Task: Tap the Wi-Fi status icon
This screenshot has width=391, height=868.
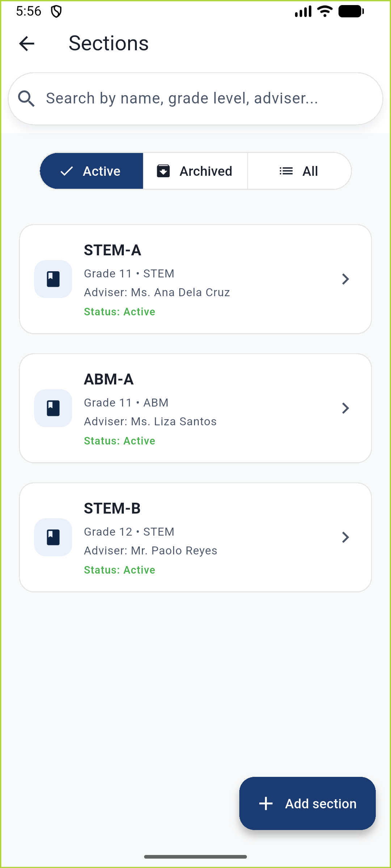Action: [325, 11]
